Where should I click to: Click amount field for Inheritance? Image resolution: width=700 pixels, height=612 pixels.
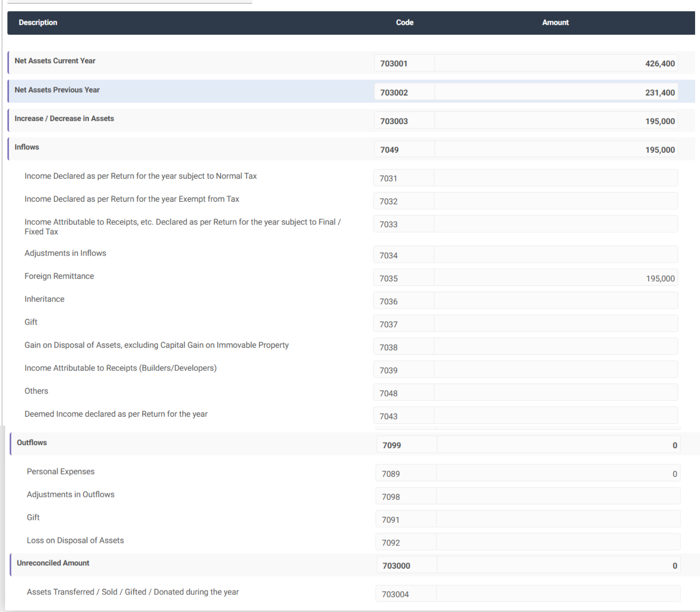(556, 301)
